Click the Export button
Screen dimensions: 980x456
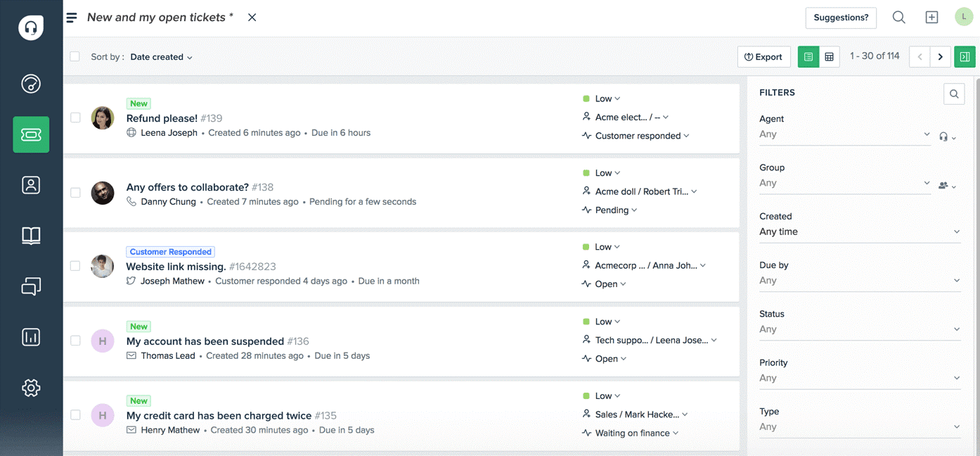tap(763, 56)
